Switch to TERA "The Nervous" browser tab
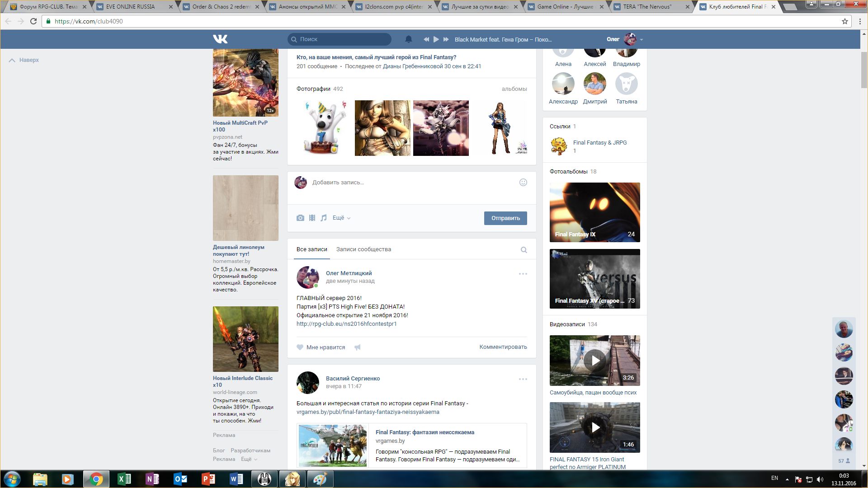868x488 pixels. pyautogui.click(x=651, y=7)
